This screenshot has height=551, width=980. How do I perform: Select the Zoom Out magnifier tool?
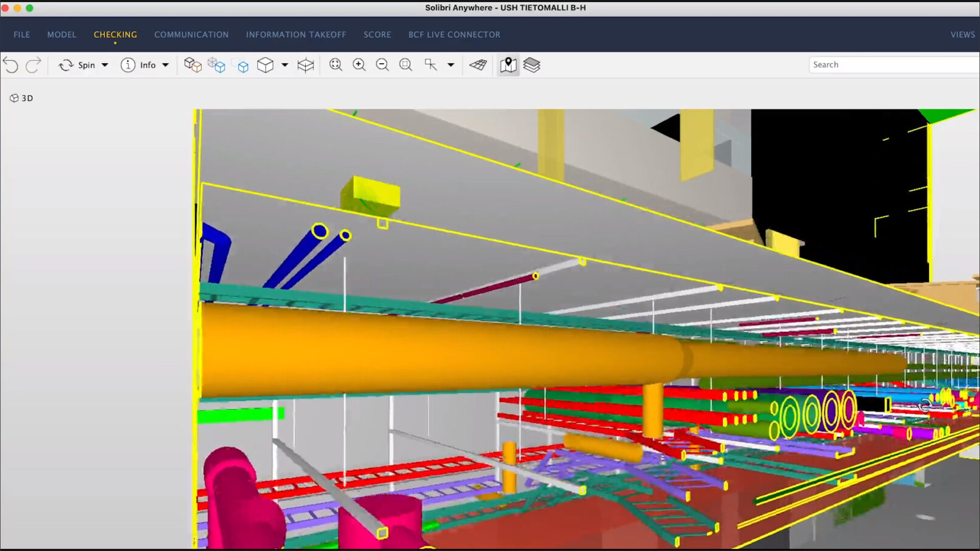(x=382, y=64)
